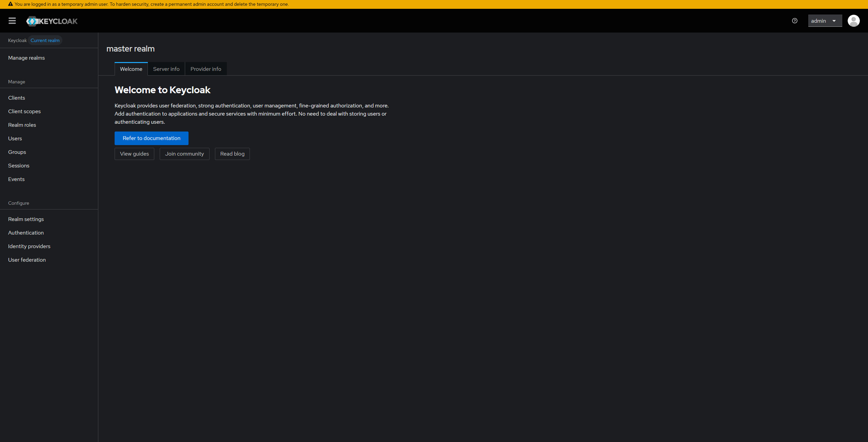Click the Read blog button

pos(232,154)
